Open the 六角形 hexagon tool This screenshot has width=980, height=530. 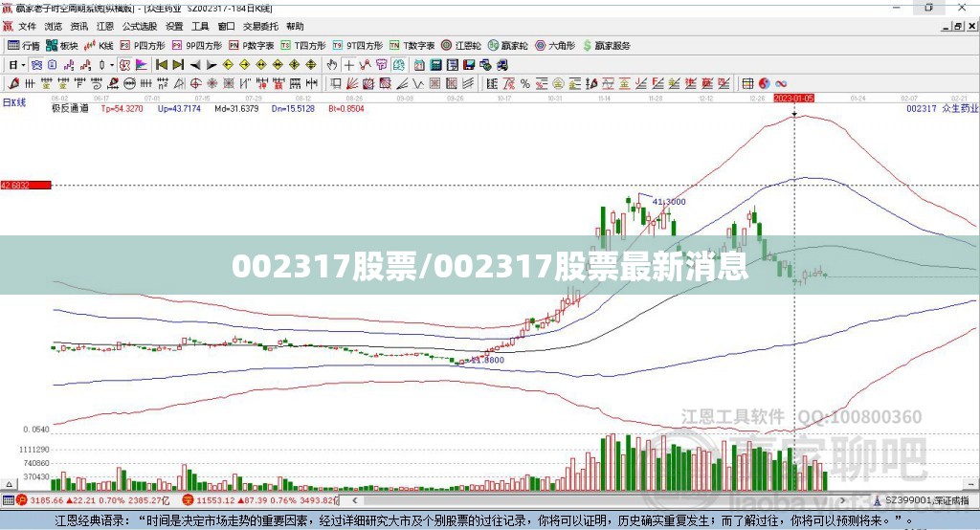tap(555, 46)
